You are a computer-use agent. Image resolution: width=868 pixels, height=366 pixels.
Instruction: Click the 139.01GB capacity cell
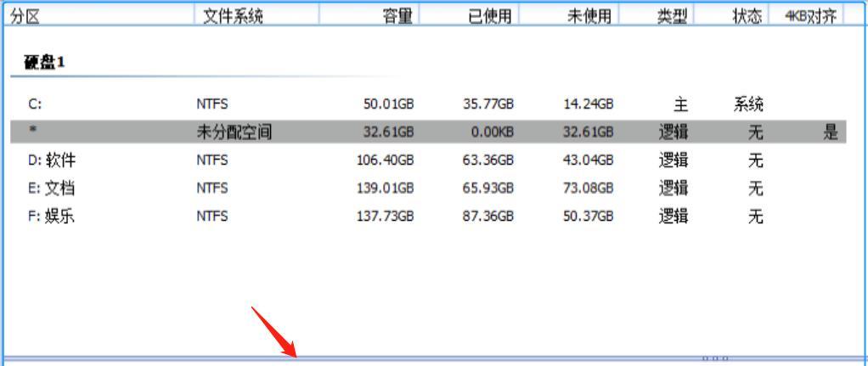pyautogui.click(x=386, y=189)
